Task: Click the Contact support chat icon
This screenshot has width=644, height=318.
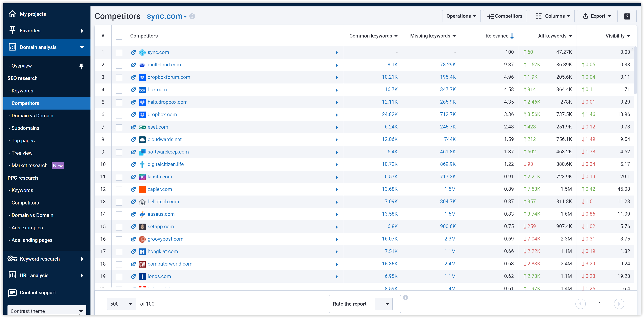Action: pyautogui.click(x=12, y=292)
